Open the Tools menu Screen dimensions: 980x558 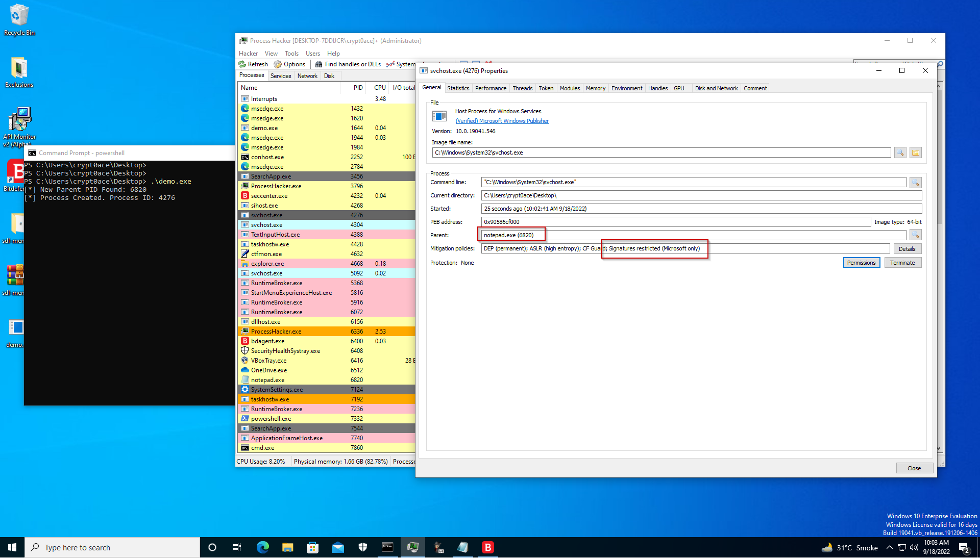[x=291, y=53]
